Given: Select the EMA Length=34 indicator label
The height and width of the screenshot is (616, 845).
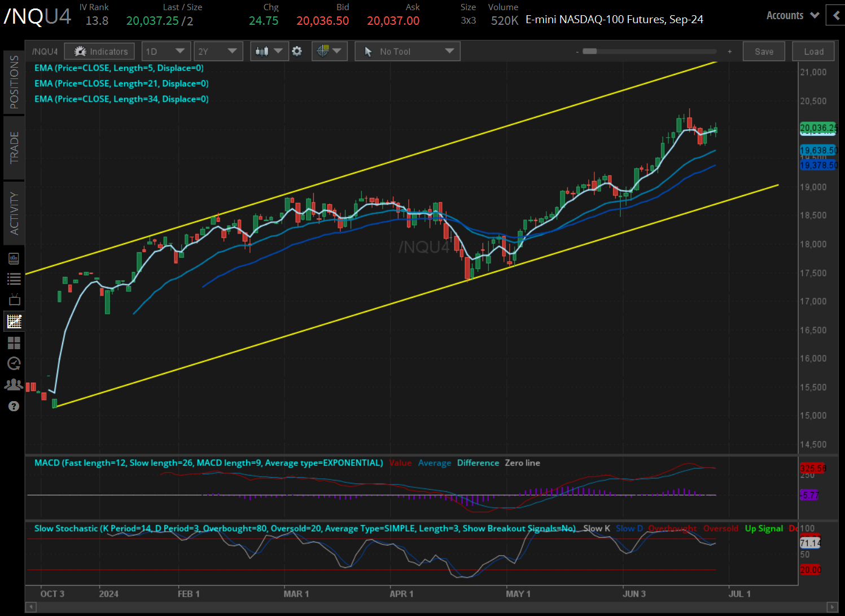Looking at the screenshot, I should tap(121, 99).
